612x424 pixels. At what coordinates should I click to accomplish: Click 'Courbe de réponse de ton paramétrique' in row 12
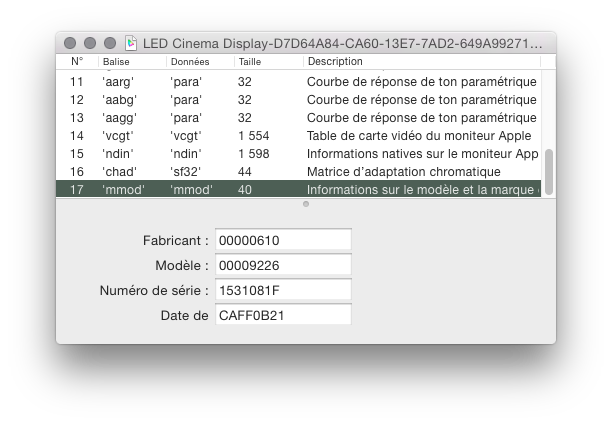tap(422, 100)
